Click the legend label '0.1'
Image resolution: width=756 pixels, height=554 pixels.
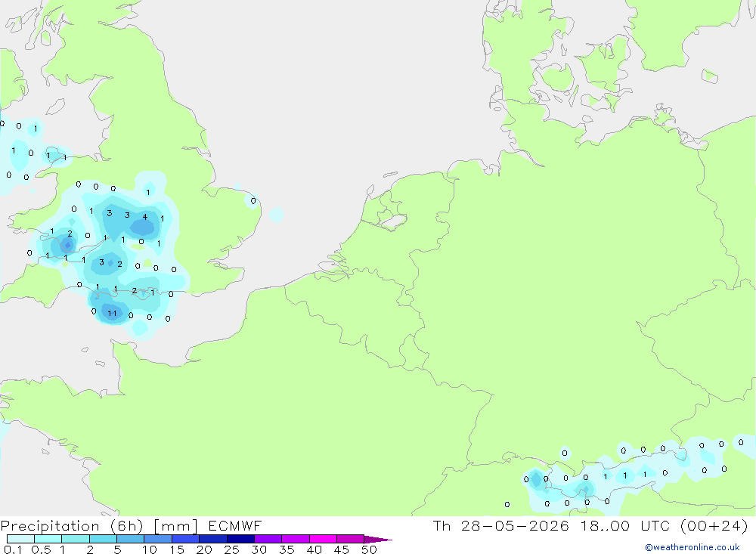[x=13, y=549]
